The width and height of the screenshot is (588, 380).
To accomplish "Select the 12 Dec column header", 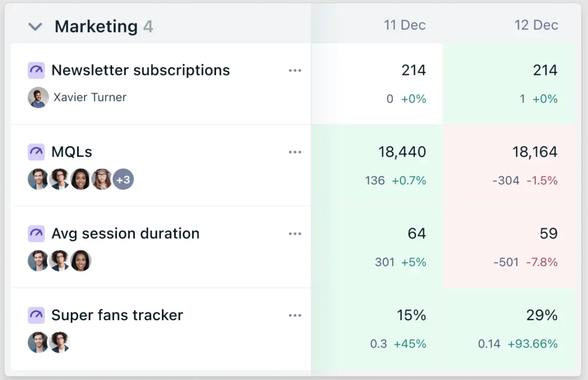I will [537, 25].
